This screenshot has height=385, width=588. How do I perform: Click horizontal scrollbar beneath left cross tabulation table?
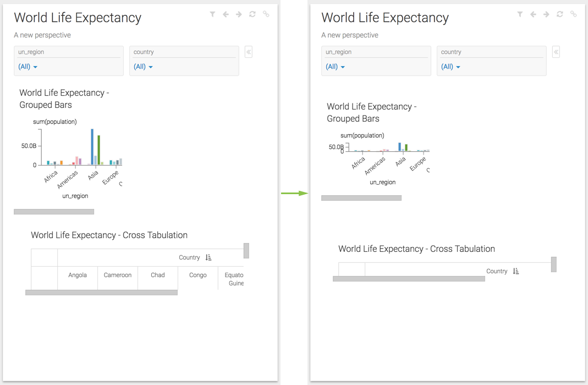(x=101, y=293)
